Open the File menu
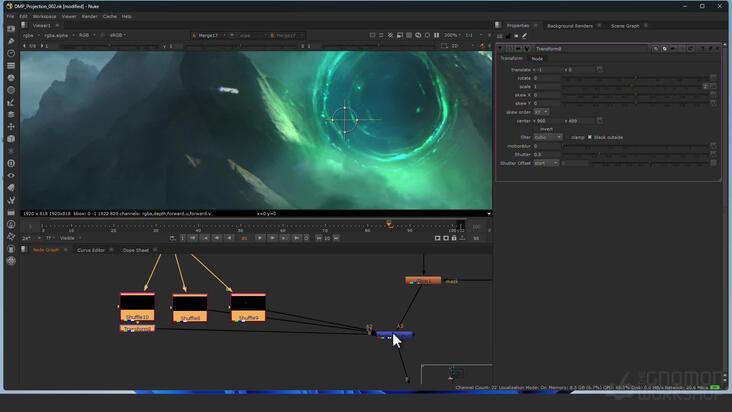 pyautogui.click(x=10, y=16)
